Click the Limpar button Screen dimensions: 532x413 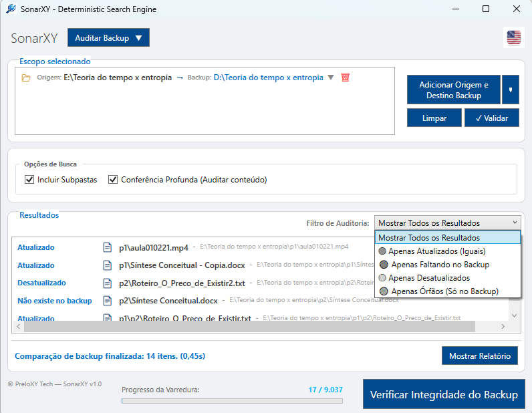point(434,118)
